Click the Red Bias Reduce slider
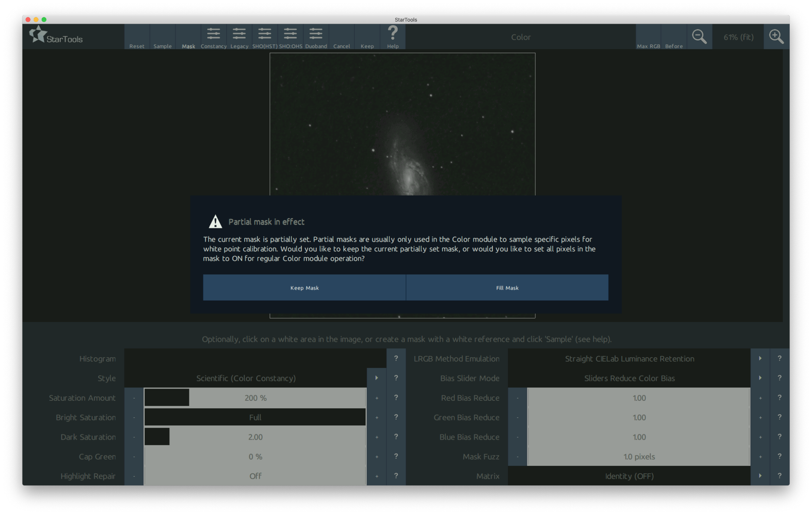 pos(639,398)
